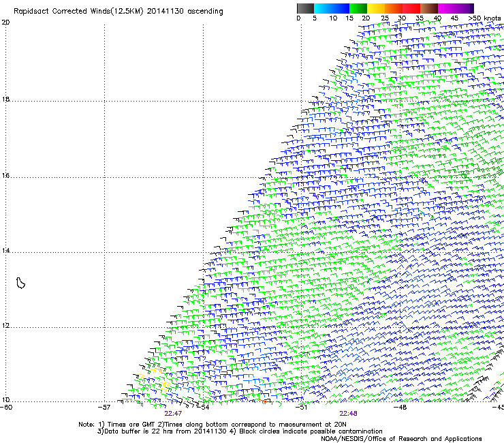Click the longitude '-51' axis label
The image size is (504, 443).
pyautogui.click(x=302, y=408)
